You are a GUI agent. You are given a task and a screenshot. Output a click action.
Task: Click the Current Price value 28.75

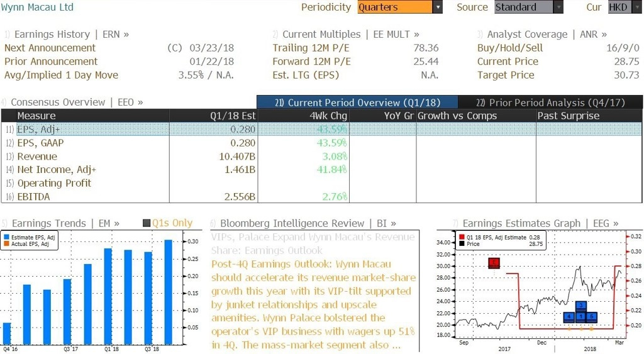click(627, 62)
